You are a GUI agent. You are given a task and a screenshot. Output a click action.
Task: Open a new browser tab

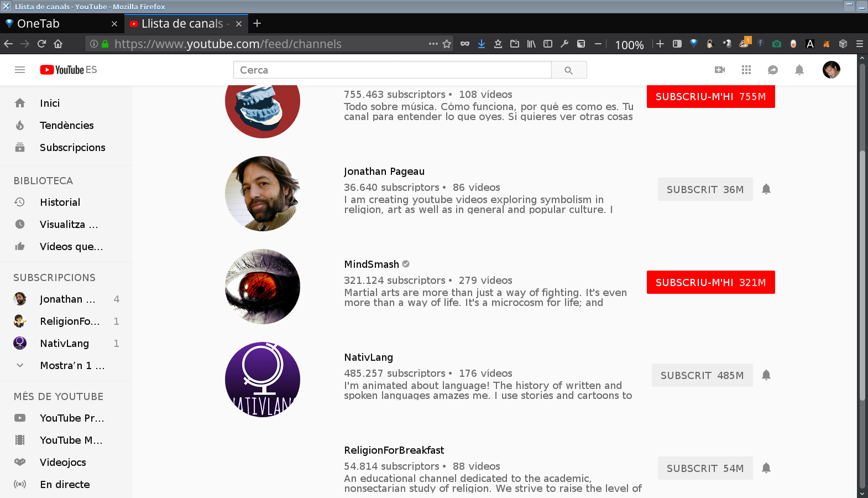pyautogui.click(x=257, y=24)
